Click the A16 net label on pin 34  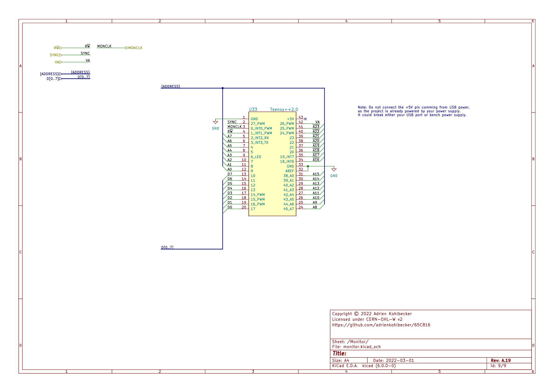[x=316, y=160]
